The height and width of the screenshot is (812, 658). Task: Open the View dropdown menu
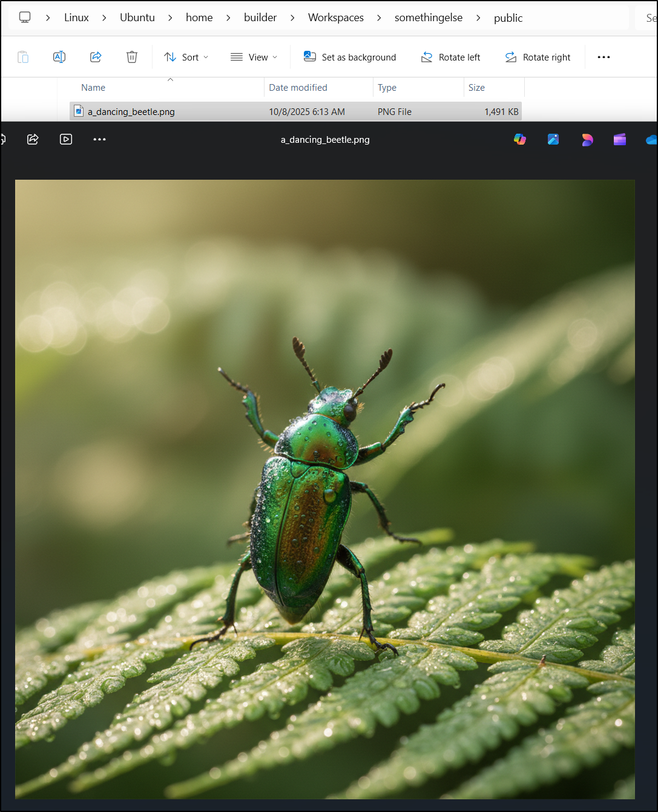[x=254, y=57]
